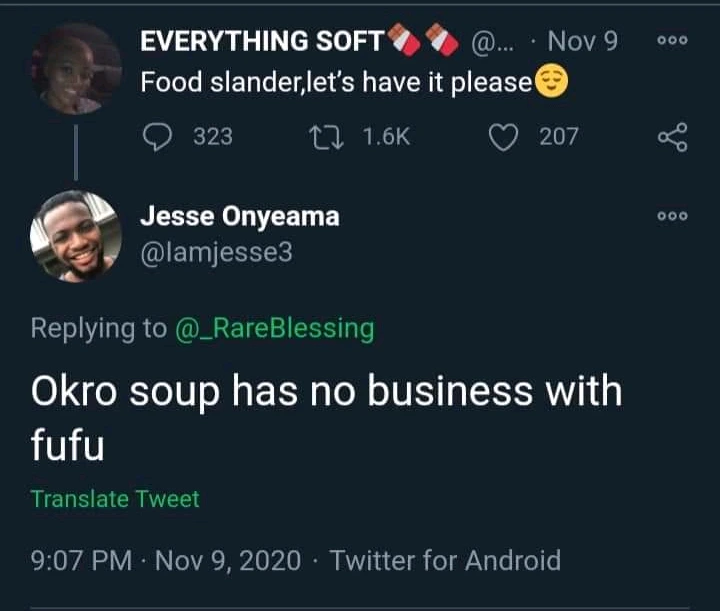Click the EVERYTHING SOFT display name

[x=262, y=41]
